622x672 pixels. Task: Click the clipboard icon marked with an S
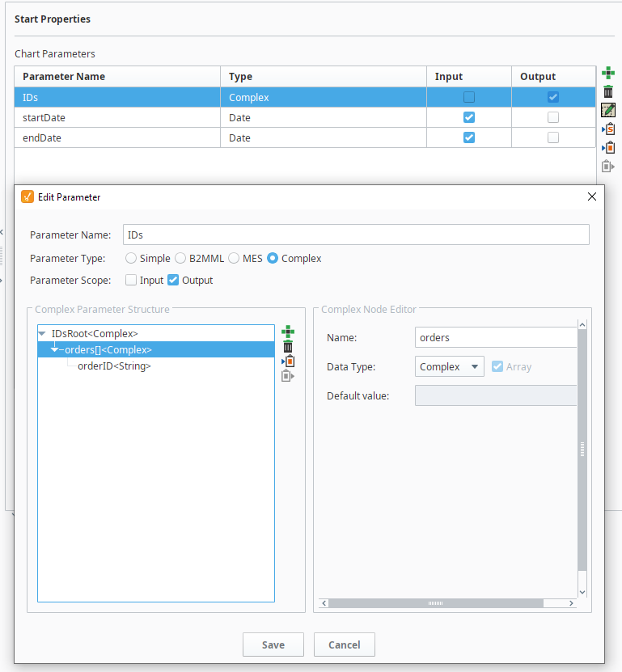point(608,129)
